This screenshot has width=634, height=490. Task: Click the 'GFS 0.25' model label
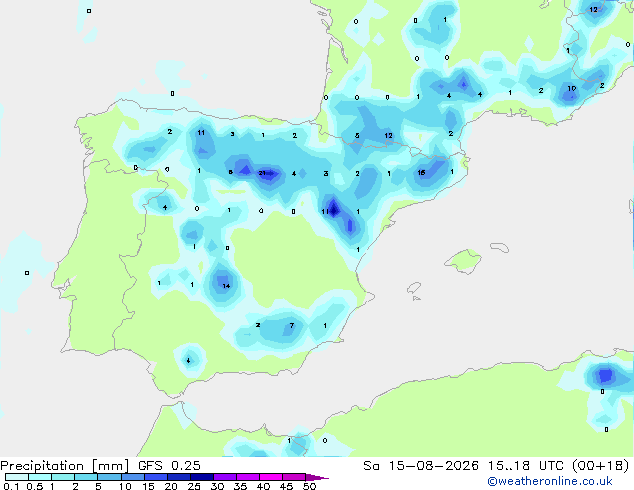(169, 466)
